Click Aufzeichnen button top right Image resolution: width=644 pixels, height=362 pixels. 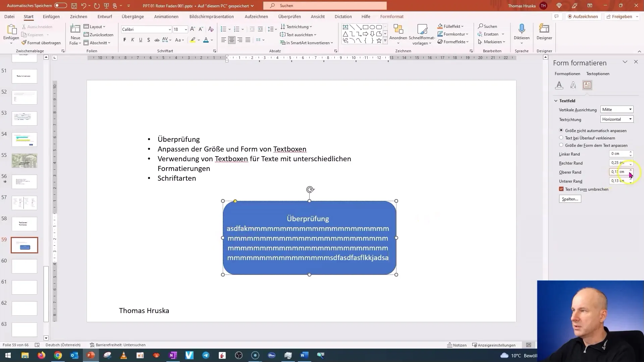click(583, 16)
